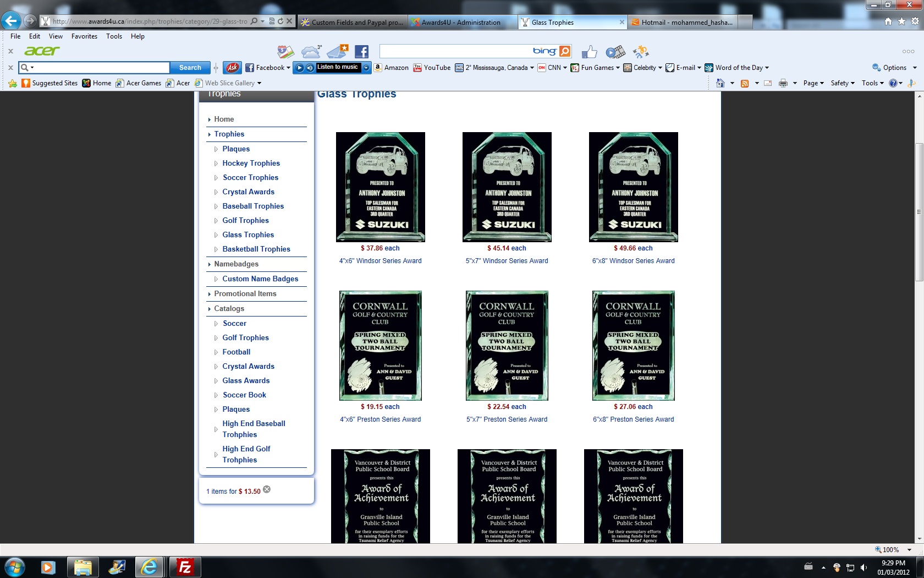Open the Celebrity toolbar dropdown
This screenshot has height=578, width=924.
(660, 68)
